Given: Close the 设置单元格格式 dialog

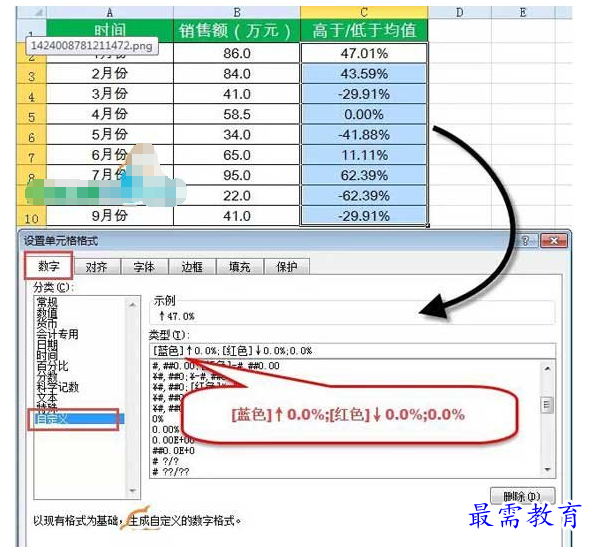Looking at the screenshot, I should [554, 240].
